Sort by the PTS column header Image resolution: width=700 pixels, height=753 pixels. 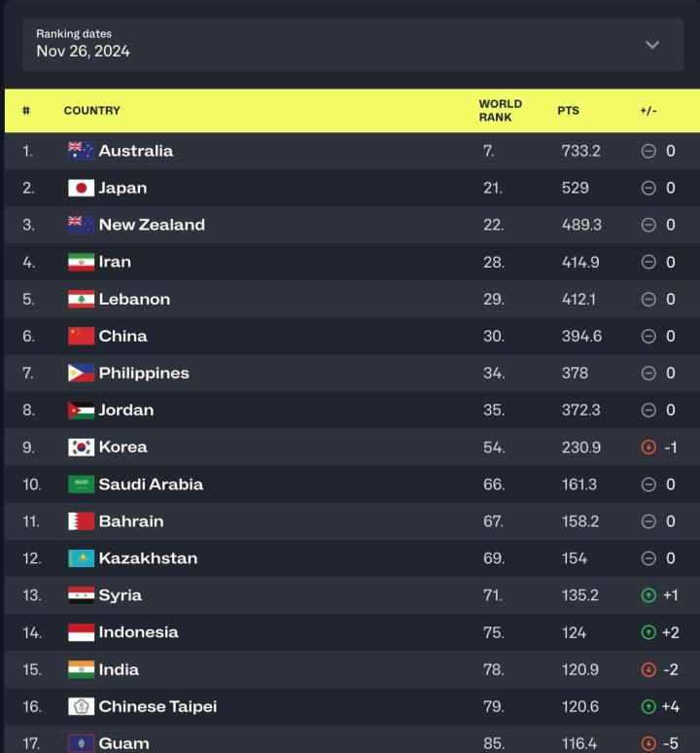point(568,111)
